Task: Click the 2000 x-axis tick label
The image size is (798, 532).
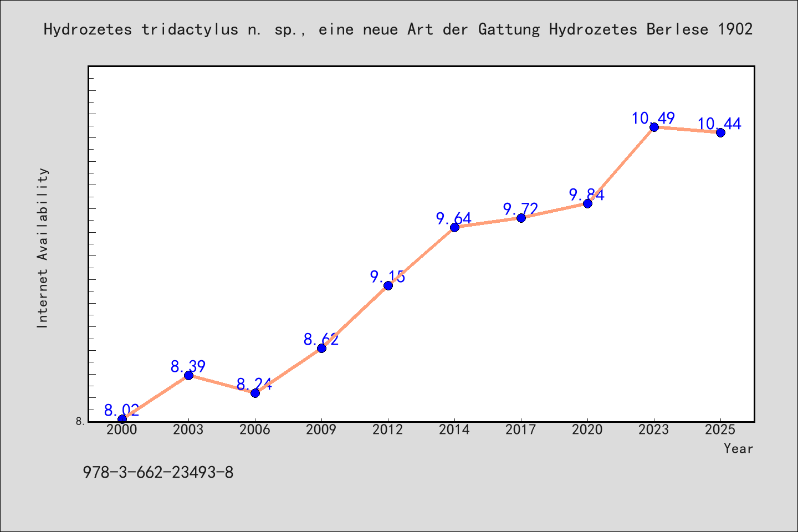Action: coord(122,429)
